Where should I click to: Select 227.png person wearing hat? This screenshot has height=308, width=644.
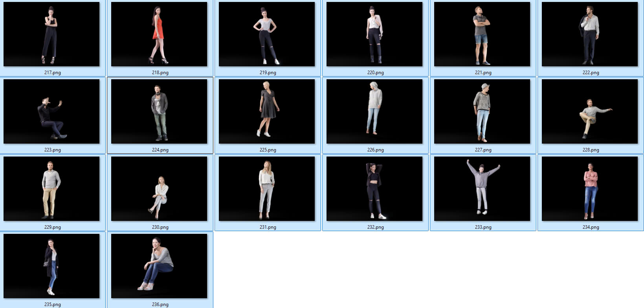click(x=482, y=111)
